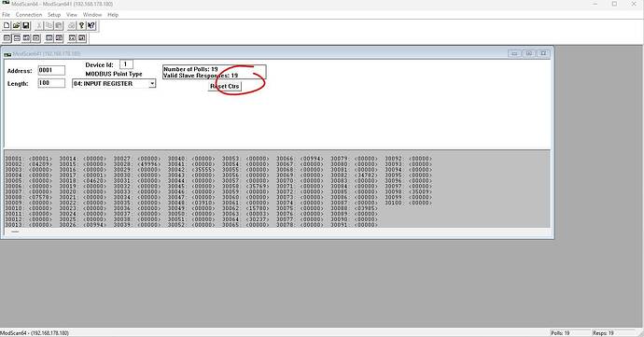644x337 pixels.
Task: Click the fifth icon of the display toolbar row
Action: (49, 38)
